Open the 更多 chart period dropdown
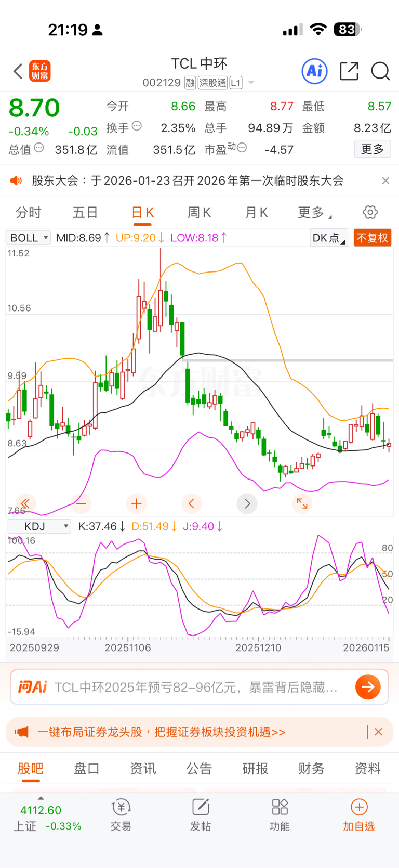The height and width of the screenshot is (868, 399). pos(315,212)
